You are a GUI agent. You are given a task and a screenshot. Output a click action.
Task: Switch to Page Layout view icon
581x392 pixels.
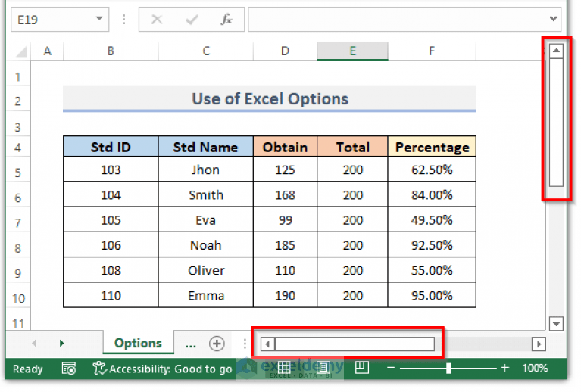[323, 369]
